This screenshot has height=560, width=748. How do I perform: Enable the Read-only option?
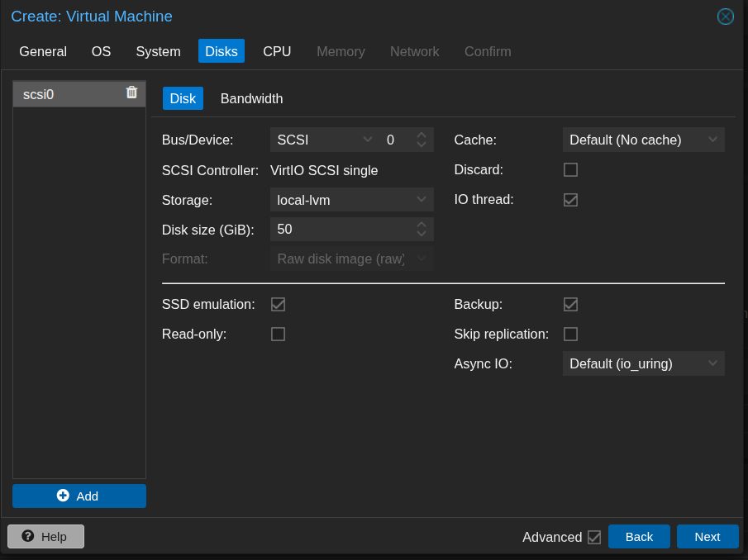click(x=278, y=334)
